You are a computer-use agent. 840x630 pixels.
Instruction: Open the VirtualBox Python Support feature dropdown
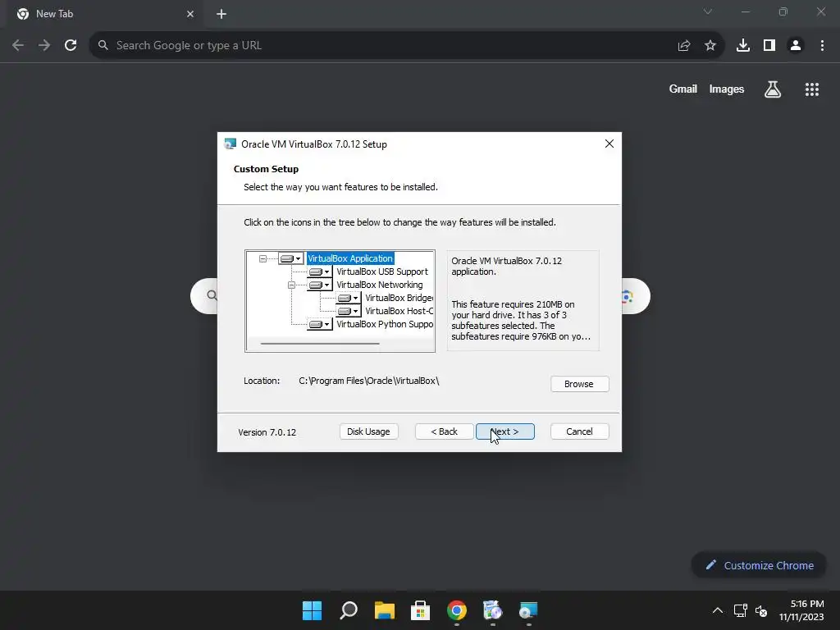click(320, 324)
